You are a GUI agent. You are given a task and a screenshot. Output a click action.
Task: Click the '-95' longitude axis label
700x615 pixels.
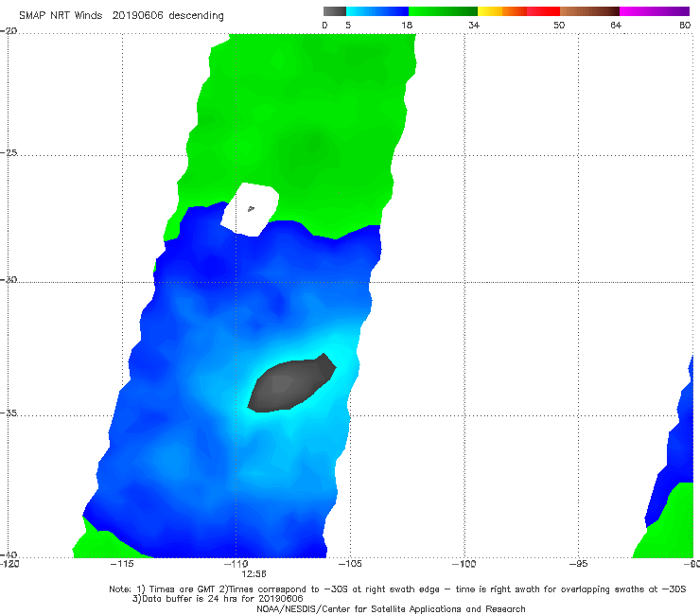578,564
